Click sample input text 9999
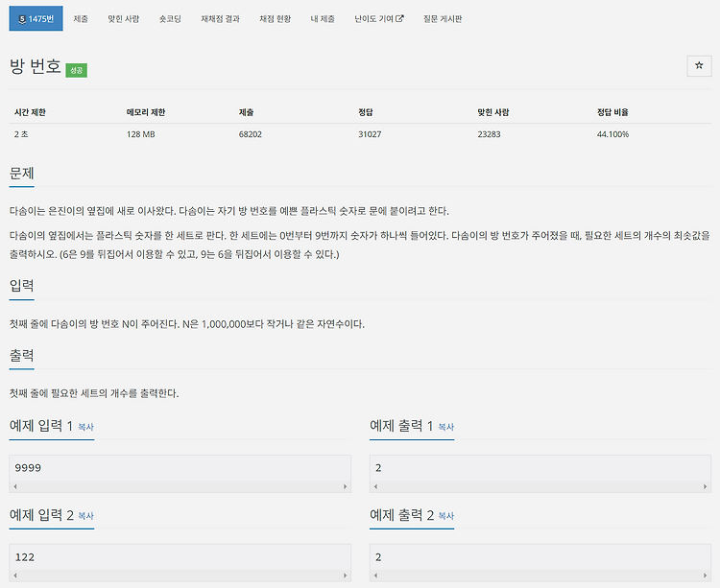 pyautogui.click(x=28, y=468)
